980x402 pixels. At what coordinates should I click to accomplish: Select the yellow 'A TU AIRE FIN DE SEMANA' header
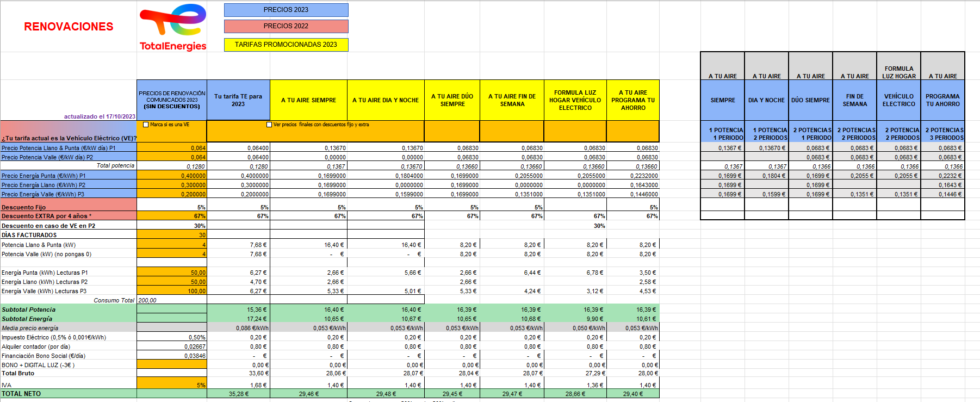512,100
